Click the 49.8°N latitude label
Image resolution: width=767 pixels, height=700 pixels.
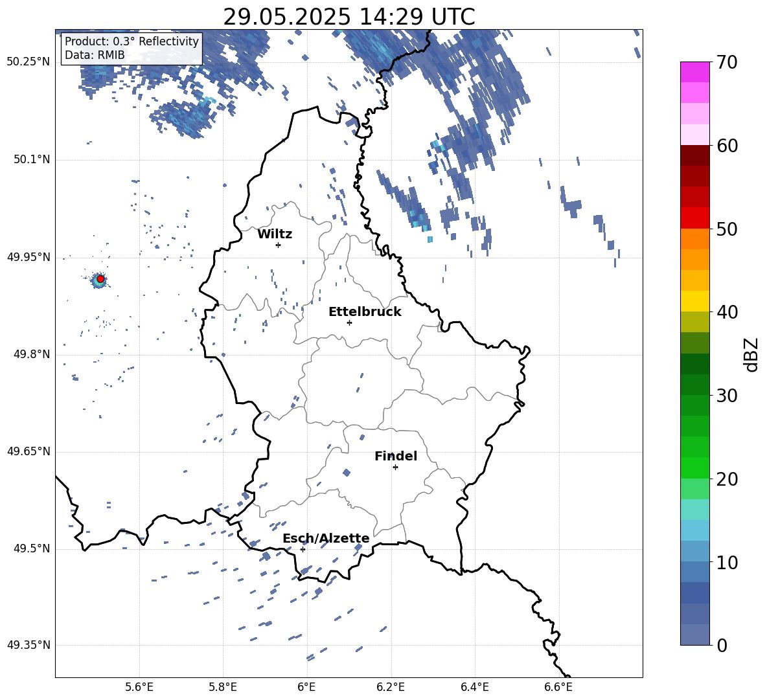pyautogui.click(x=31, y=354)
